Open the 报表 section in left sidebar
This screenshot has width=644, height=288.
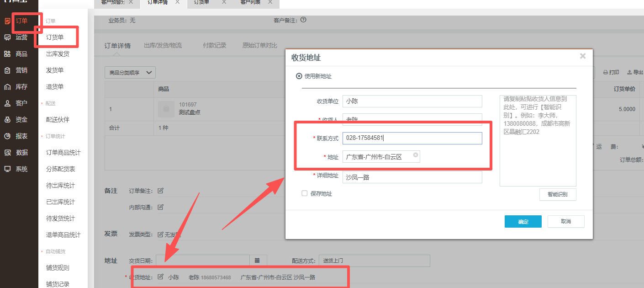16,136
